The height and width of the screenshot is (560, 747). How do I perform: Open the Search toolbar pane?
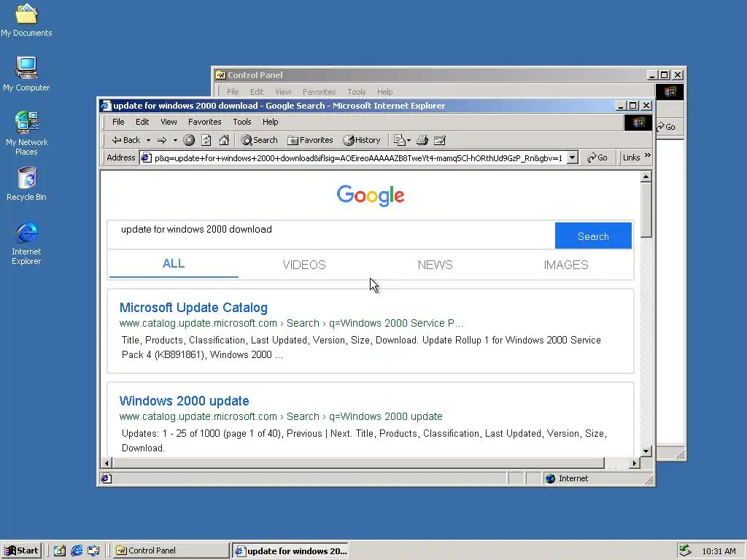[x=259, y=140]
